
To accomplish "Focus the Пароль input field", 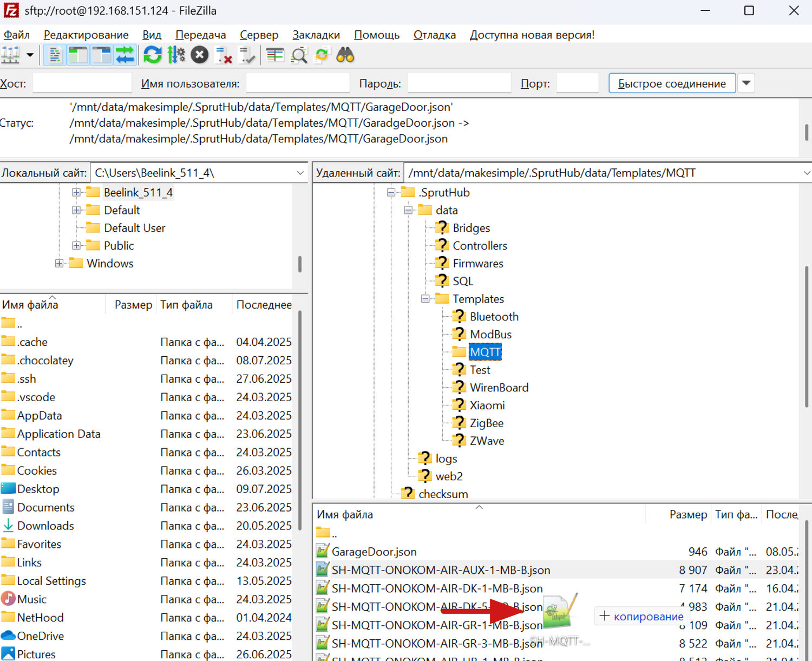I will click(459, 83).
